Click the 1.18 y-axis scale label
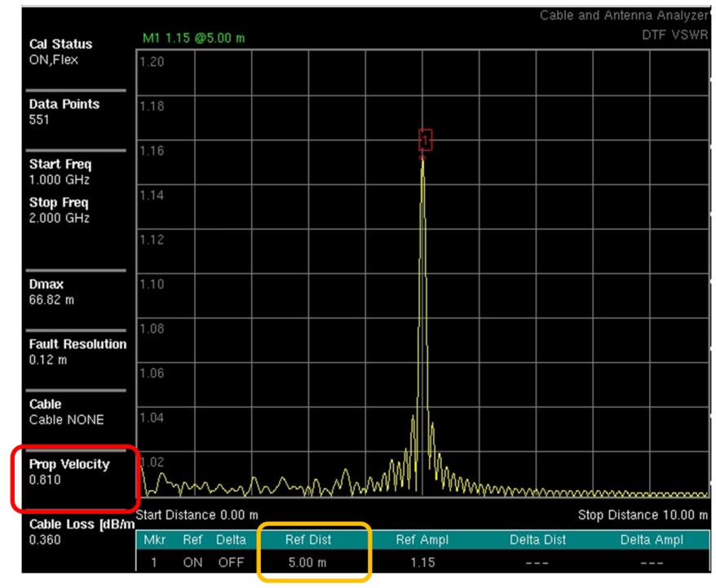Viewport: 716px width, 588px height. click(152, 106)
